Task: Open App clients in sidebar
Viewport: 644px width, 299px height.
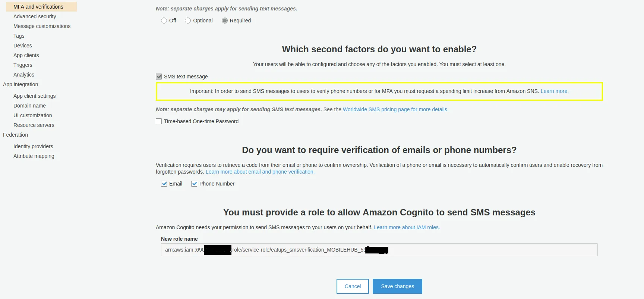Action: click(x=26, y=55)
